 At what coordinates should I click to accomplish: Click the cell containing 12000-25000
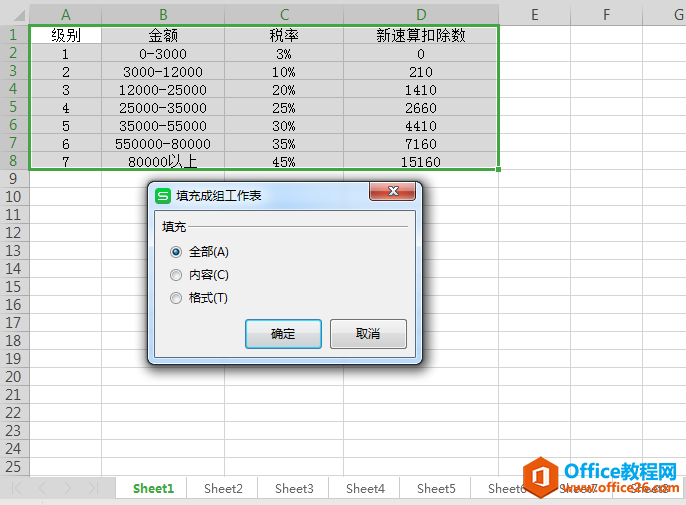point(163,90)
